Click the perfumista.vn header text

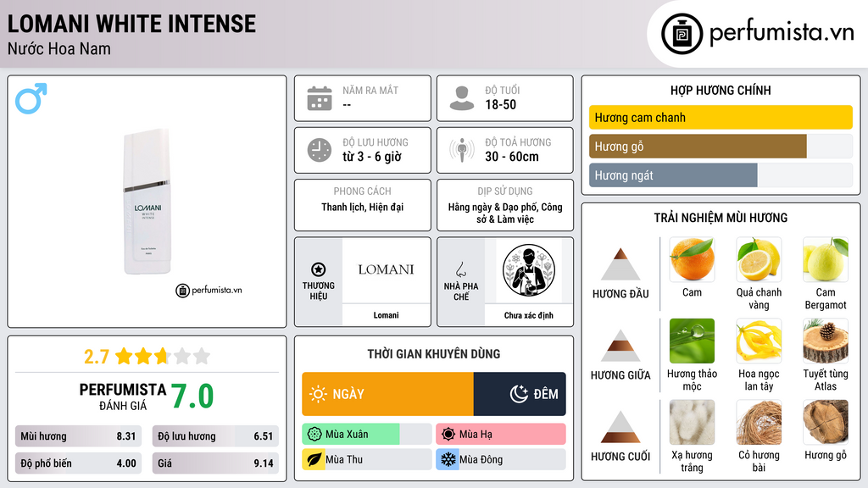(x=782, y=32)
